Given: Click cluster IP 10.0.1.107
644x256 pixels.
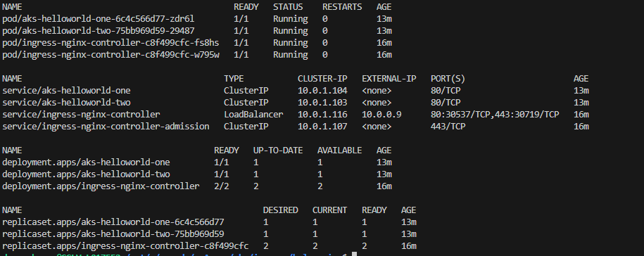Looking at the screenshot, I should (322, 127).
